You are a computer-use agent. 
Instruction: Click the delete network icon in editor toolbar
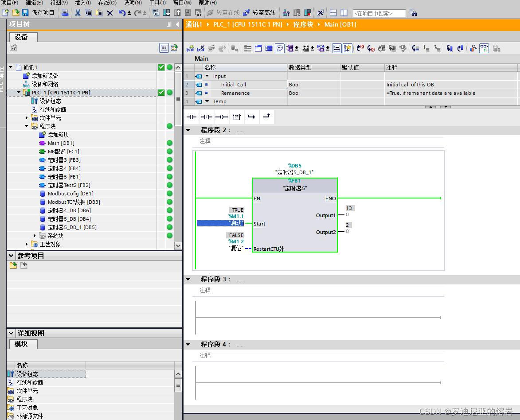click(201, 48)
